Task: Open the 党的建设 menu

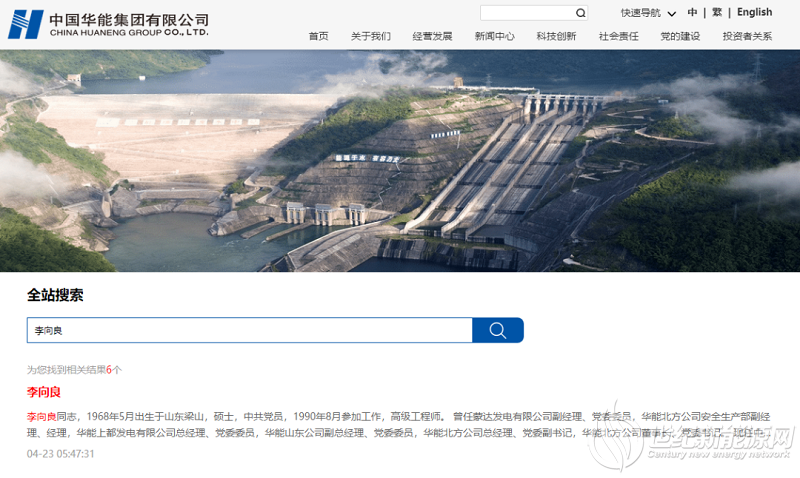Action: [x=680, y=36]
